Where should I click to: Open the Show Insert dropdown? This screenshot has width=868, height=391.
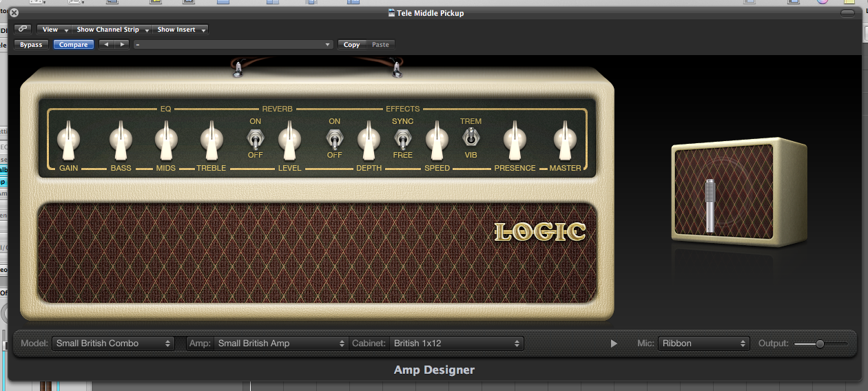click(180, 30)
